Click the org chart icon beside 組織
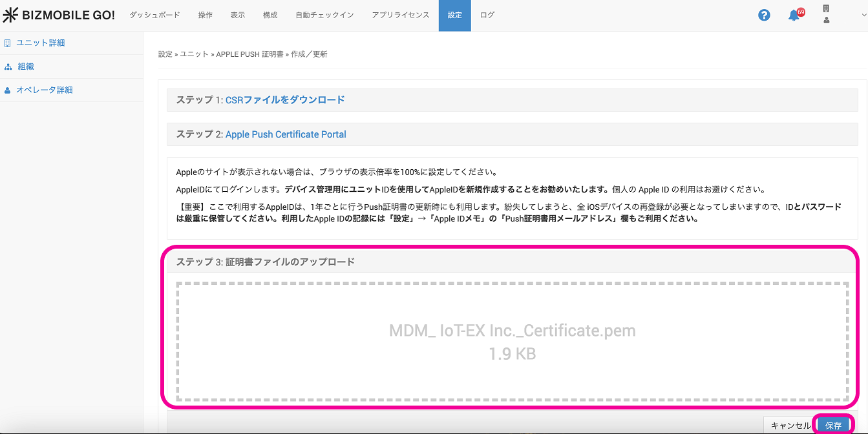Screen dimensions: 868x434 pyautogui.click(x=8, y=67)
